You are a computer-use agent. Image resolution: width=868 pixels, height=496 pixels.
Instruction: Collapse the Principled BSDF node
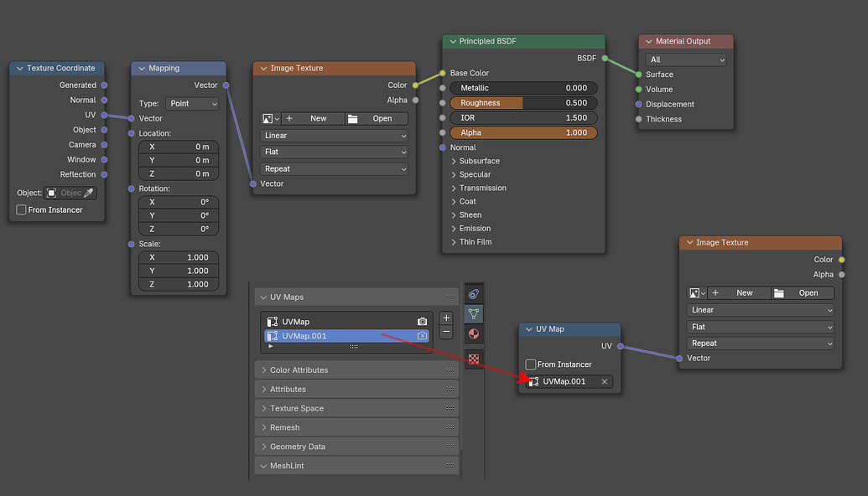click(x=453, y=41)
